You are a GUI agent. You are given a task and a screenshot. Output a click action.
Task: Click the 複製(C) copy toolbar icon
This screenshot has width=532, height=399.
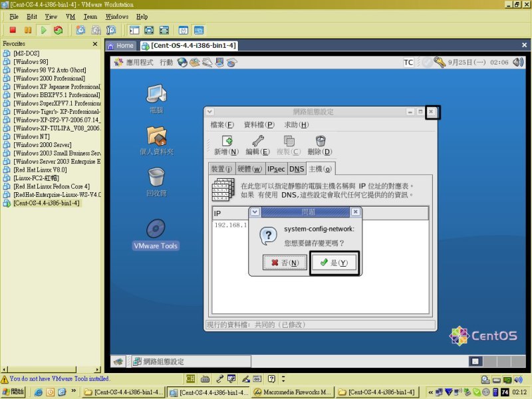(289, 145)
